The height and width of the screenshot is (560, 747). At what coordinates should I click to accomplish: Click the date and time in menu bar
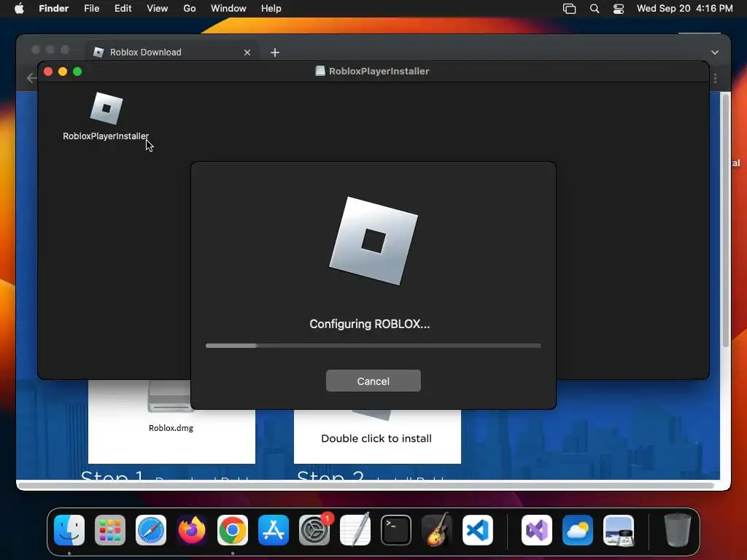684,8
